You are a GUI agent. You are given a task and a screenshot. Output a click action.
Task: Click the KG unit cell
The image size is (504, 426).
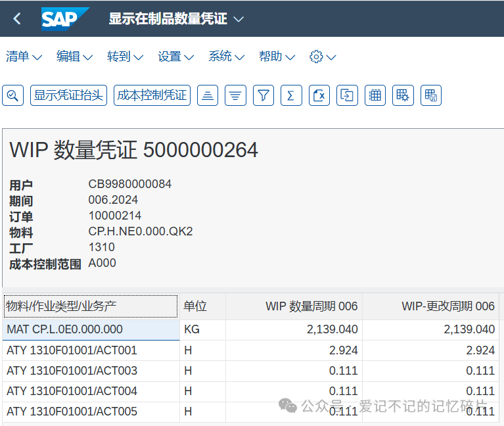click(202, 329)
